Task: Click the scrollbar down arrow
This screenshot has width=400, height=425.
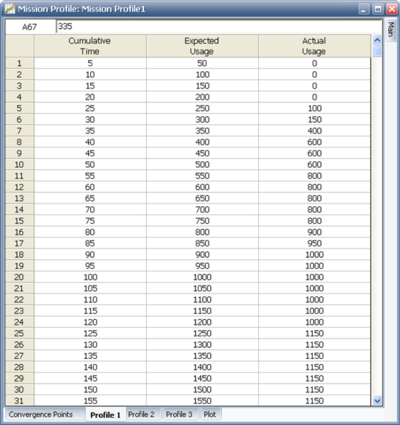Action: [x=377, y=401]
